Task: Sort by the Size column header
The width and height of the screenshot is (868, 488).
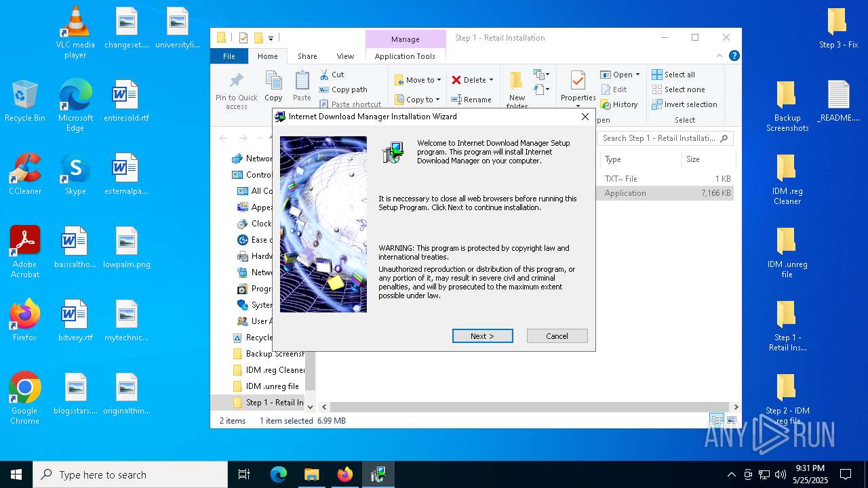Action: (707, 159)
